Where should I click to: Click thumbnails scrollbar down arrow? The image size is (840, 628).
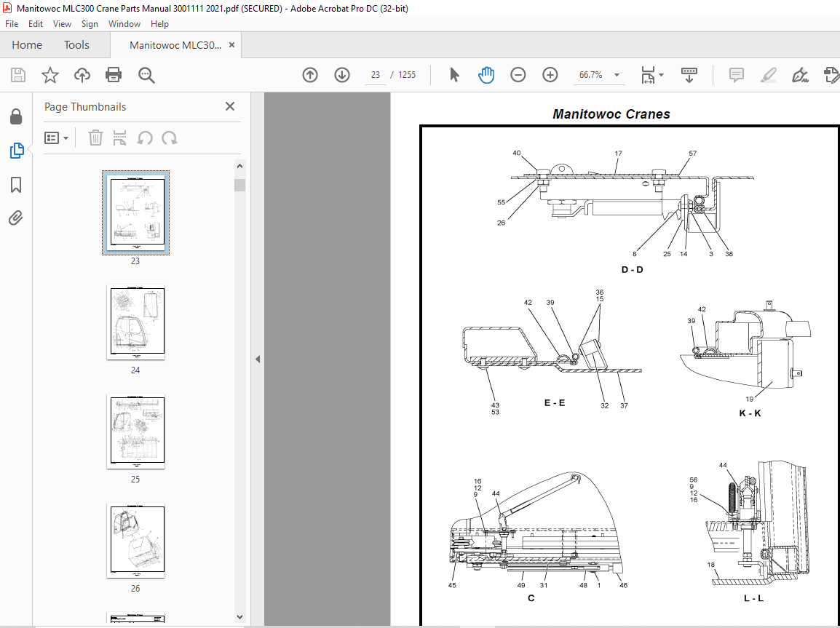click(x=239, y=617)
